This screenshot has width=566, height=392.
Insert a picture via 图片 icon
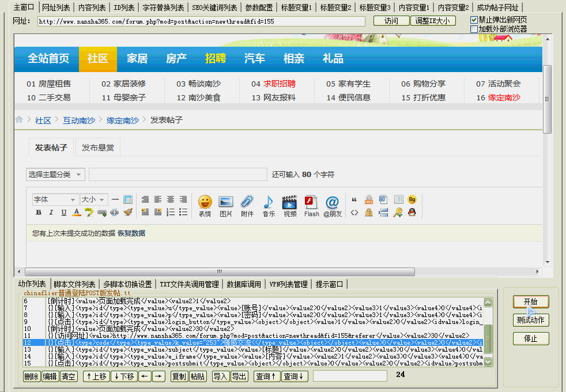click(x=226, y=206)
